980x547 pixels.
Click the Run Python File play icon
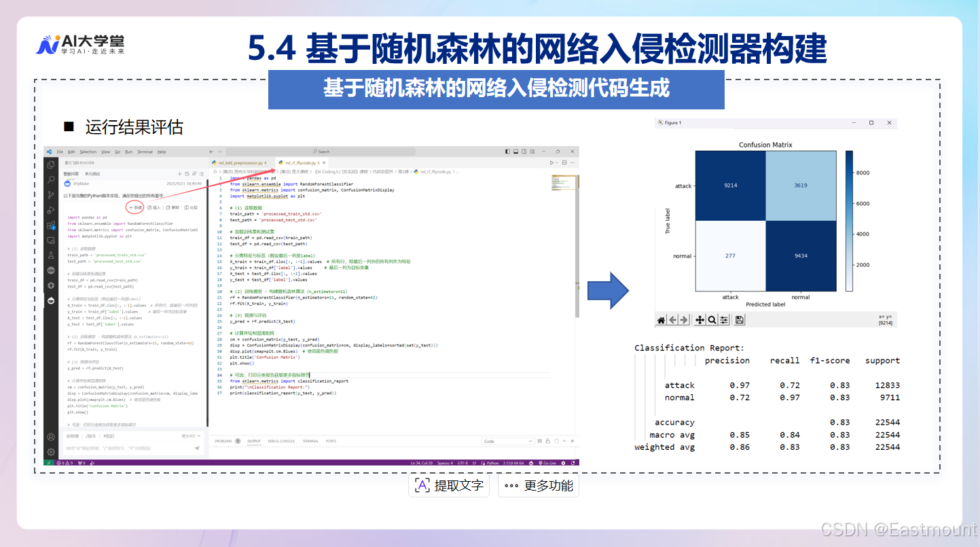[x=551, y=162]
